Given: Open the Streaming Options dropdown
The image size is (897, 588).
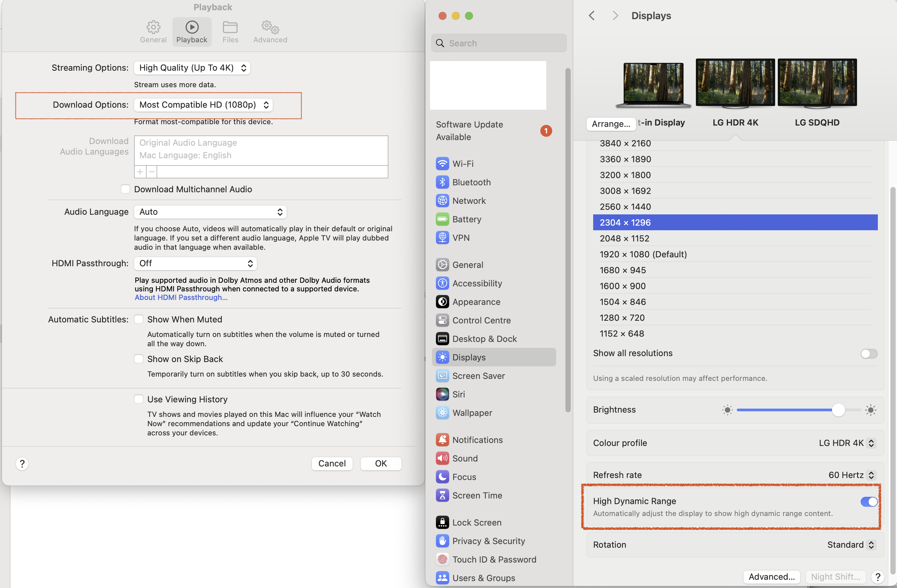Looking at the screenshot, I should pyautogui.click(x=192, y=68).
